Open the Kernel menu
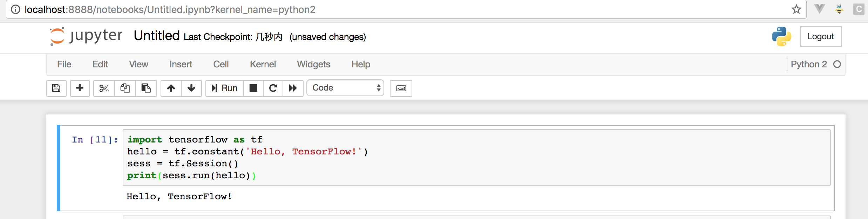 (263, 64)
